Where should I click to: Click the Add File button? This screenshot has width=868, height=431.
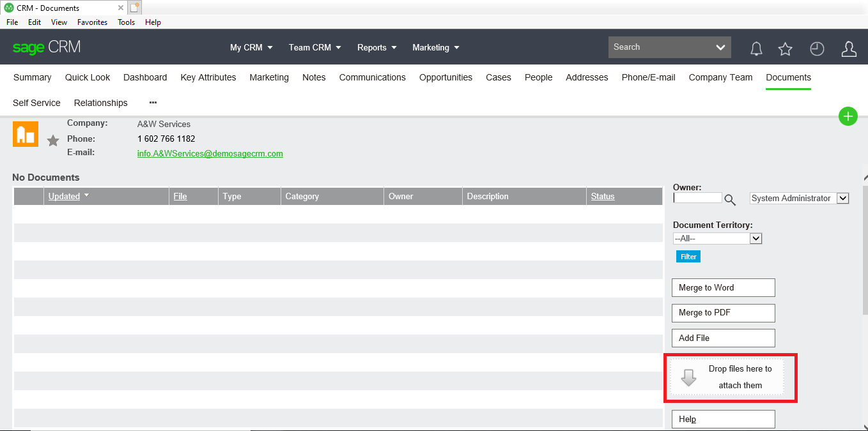point(723,338)
